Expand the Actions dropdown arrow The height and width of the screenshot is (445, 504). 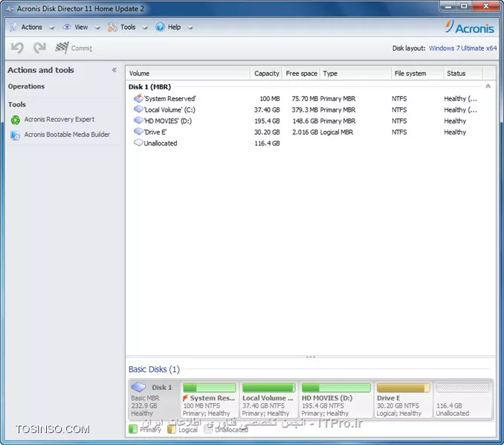click(x=51, y=28)
